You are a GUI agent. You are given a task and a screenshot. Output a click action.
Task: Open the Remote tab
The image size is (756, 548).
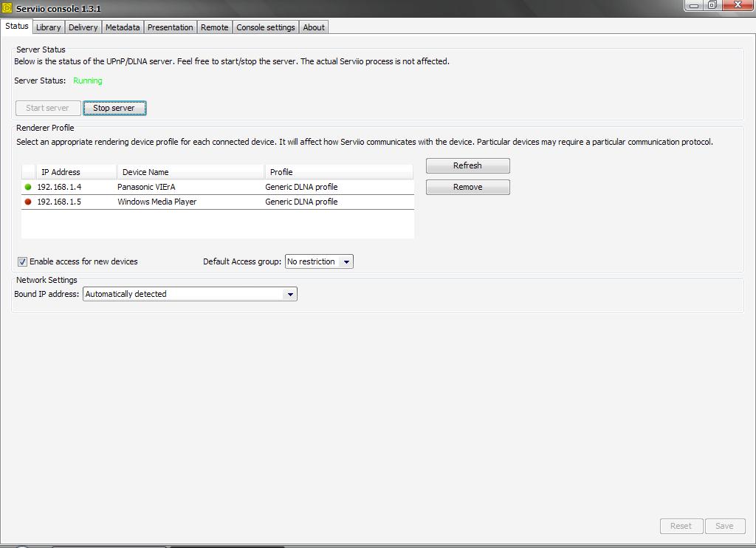coord(214,27)
